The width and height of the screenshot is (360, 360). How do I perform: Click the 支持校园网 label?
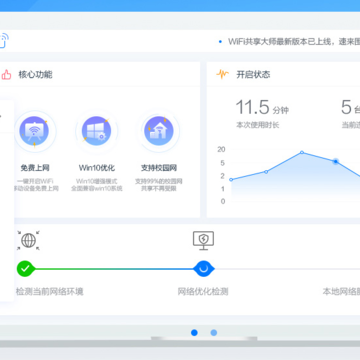pyautogui.click(x=159, y=168)
